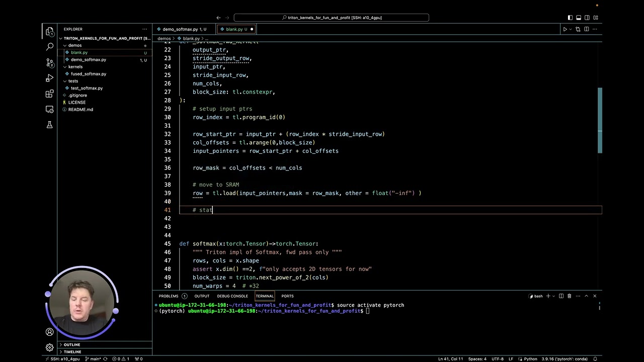Change encoding via UTF-8 status item
This screenshot has height=362, width=644.
click(497, 359)
